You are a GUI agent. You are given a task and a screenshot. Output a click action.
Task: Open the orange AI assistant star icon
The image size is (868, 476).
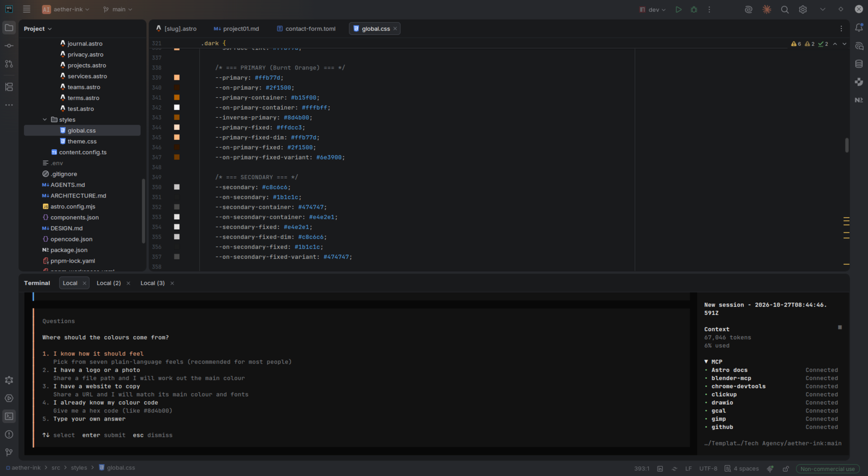(767, 9)
